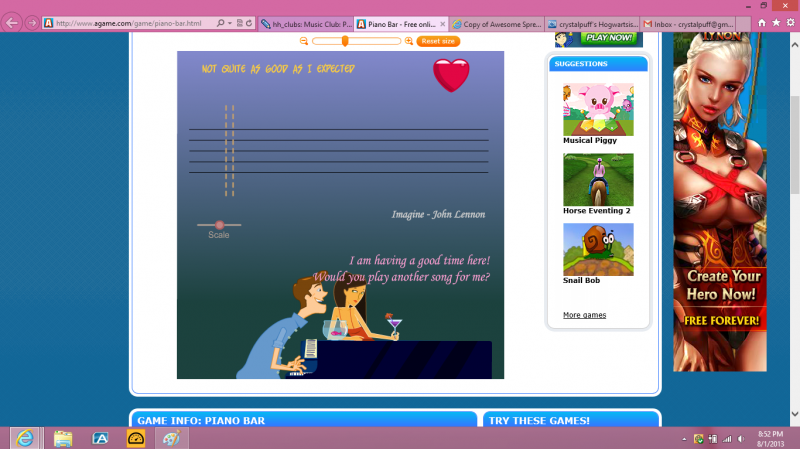Switch to Copy of Awesome Spre... tab
800x449 pixels.
(x=497, y=24)
